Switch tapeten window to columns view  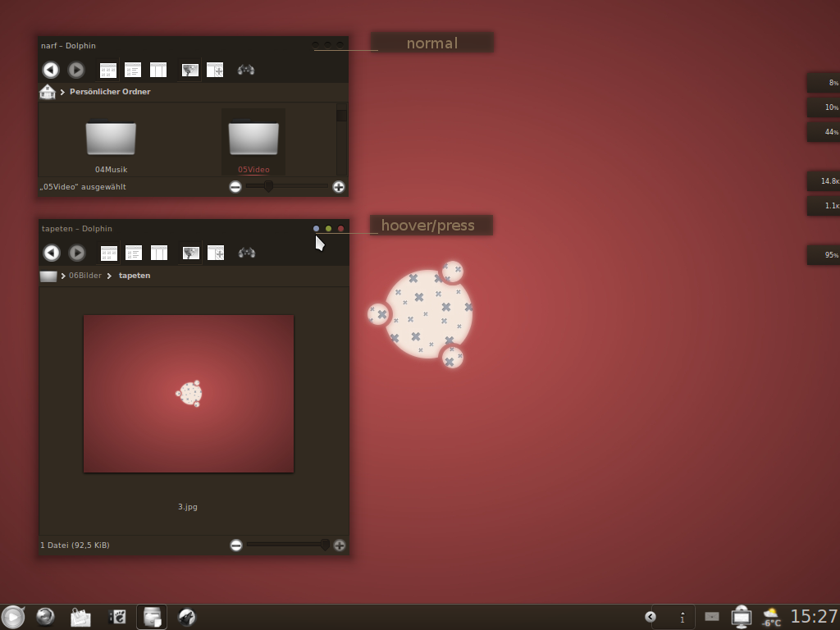[159, 253]
